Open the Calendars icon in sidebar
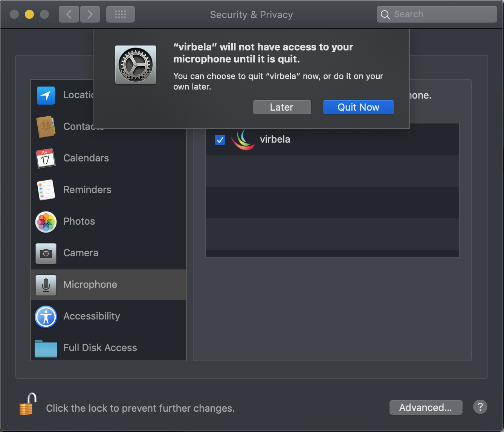Image resolution: width=504 pixels, height=432 pixels. point(46,158)
